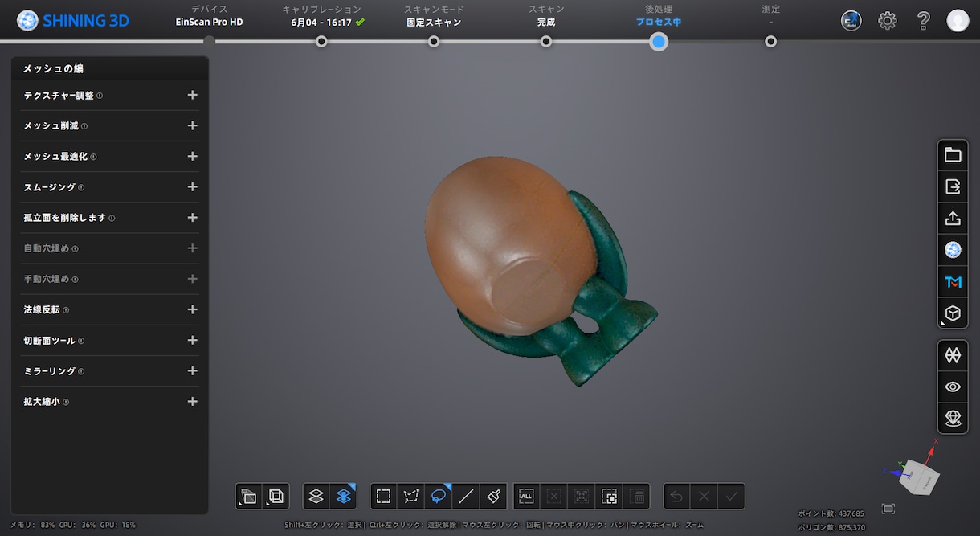
Task: Click the select ALL icon
Action: click(x=527, y=497)
